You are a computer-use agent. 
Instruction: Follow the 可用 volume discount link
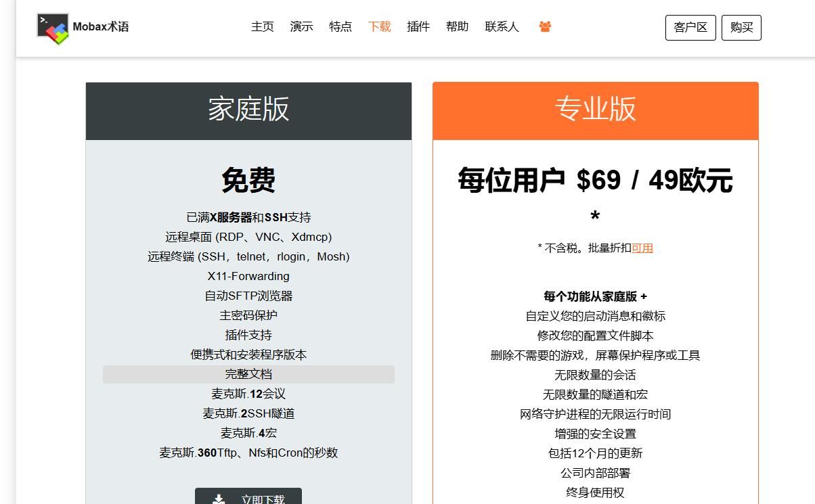(x=642, y=248)
